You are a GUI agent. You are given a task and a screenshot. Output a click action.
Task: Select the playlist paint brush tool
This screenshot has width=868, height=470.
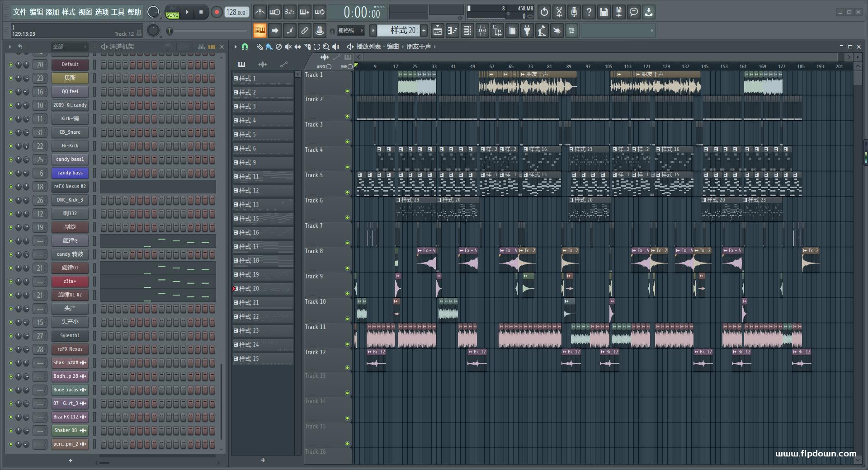point(269,47)
